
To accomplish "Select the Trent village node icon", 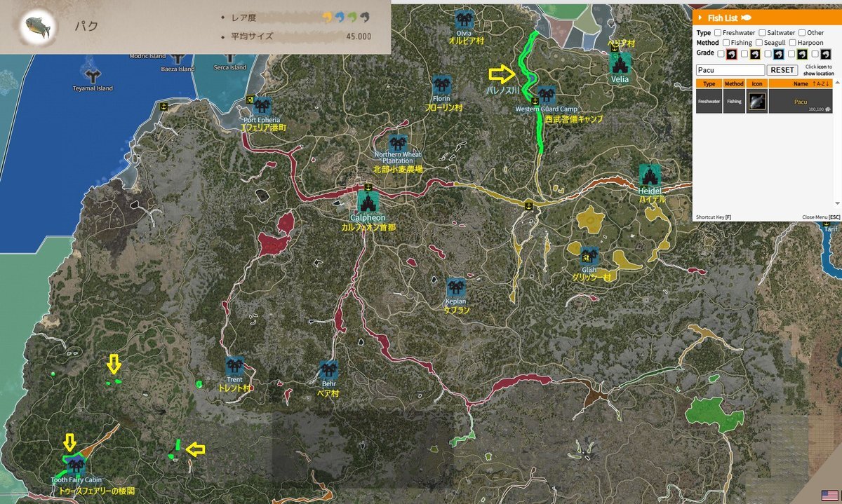I will click(234, 366).
